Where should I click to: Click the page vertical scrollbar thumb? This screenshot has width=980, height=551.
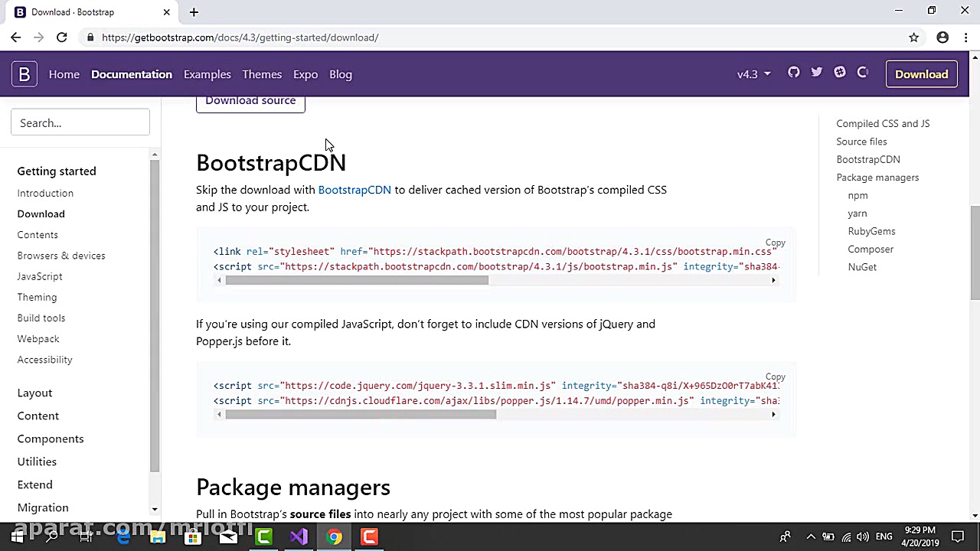pyautogui.click(x=975, y=253)
